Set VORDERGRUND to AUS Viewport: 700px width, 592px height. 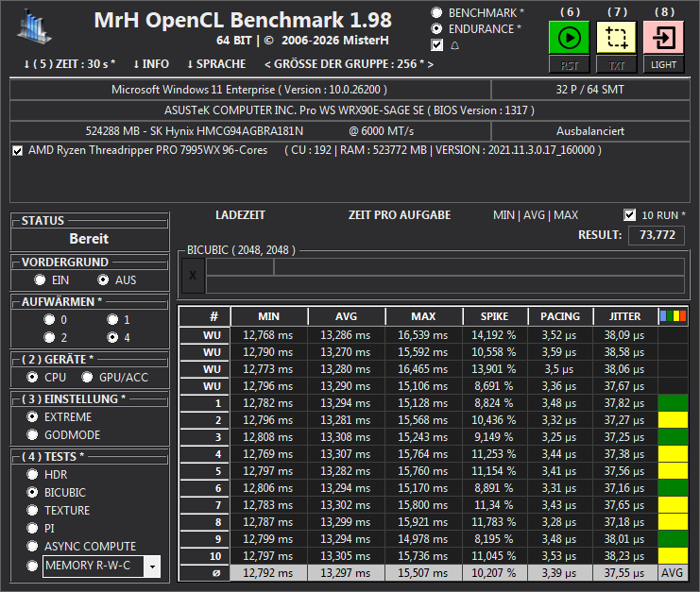click(103, 279)
